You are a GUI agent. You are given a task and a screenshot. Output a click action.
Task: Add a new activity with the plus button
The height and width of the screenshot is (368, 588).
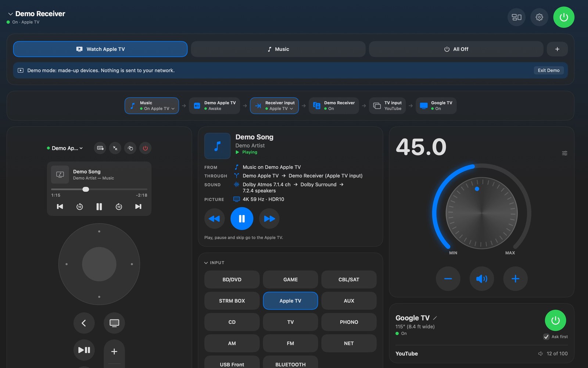pyautogui.click(x=557, y=49)
